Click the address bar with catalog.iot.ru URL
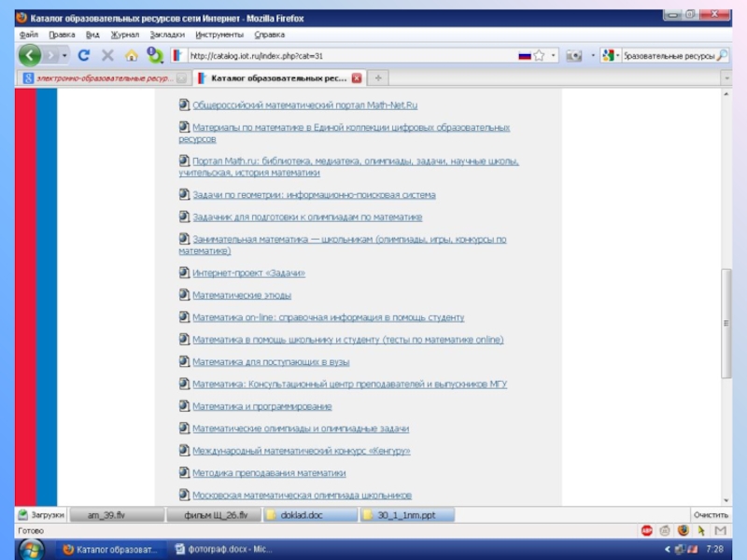 pyautogui.click(x=352, y=56)
